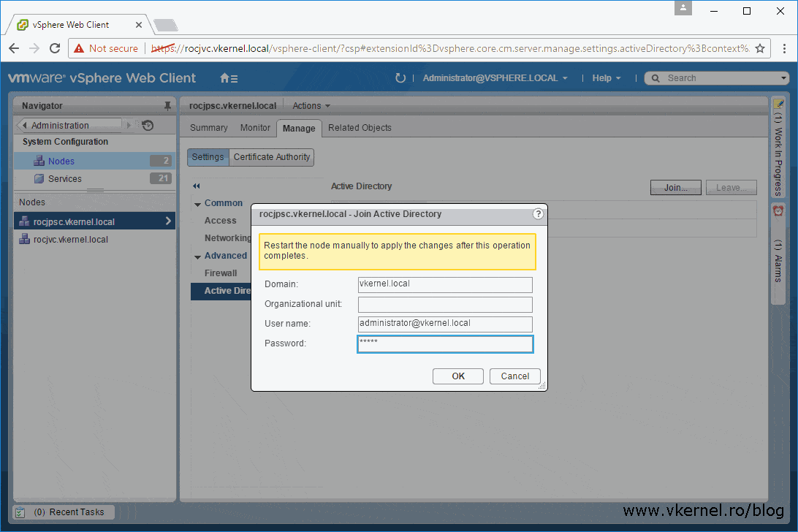Click OK to join Active Directory

pos(457,376)
